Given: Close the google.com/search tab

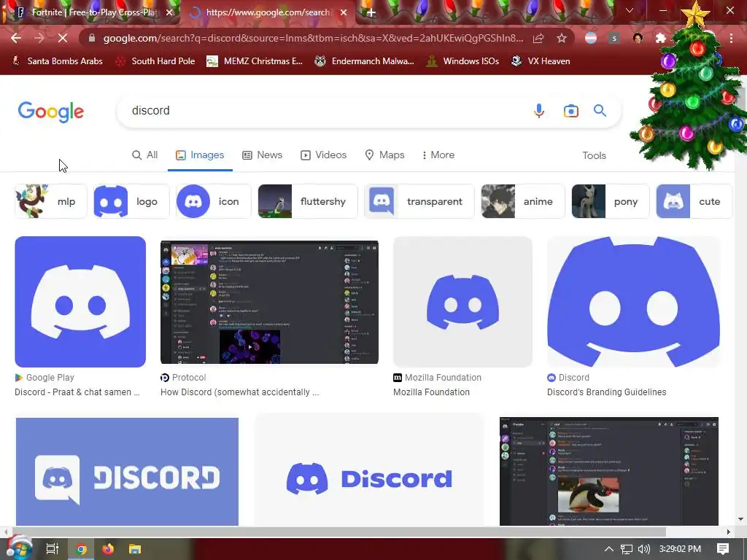Looking at the screenshot, I should (344, 12).
